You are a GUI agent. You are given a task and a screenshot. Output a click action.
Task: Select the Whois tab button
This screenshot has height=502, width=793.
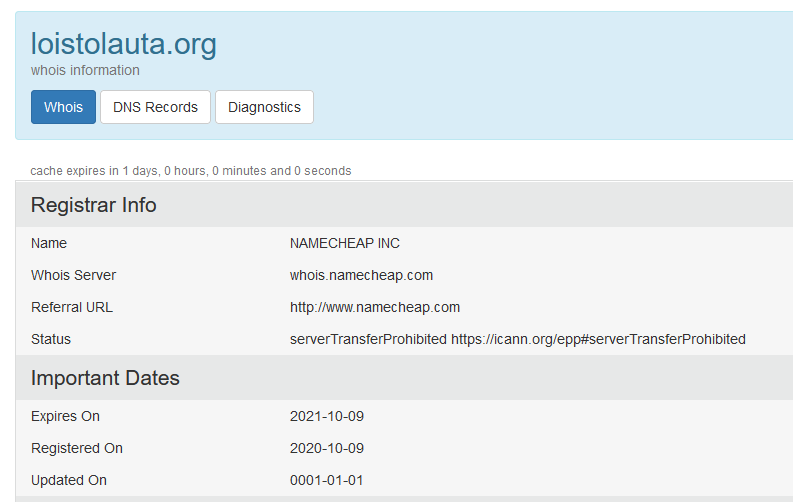click(x=63, y=107)
